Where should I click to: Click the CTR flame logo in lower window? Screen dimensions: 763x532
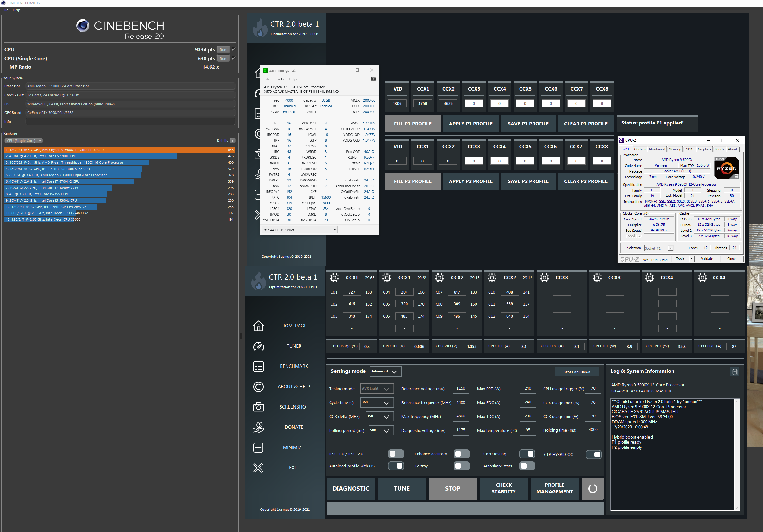258,281
